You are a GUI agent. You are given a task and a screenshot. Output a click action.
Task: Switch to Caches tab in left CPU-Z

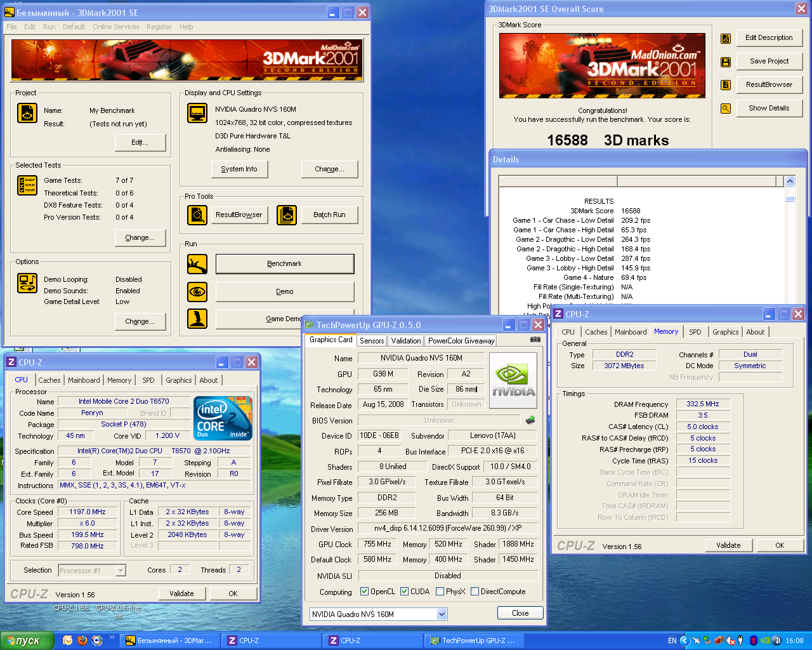(49, 380)
